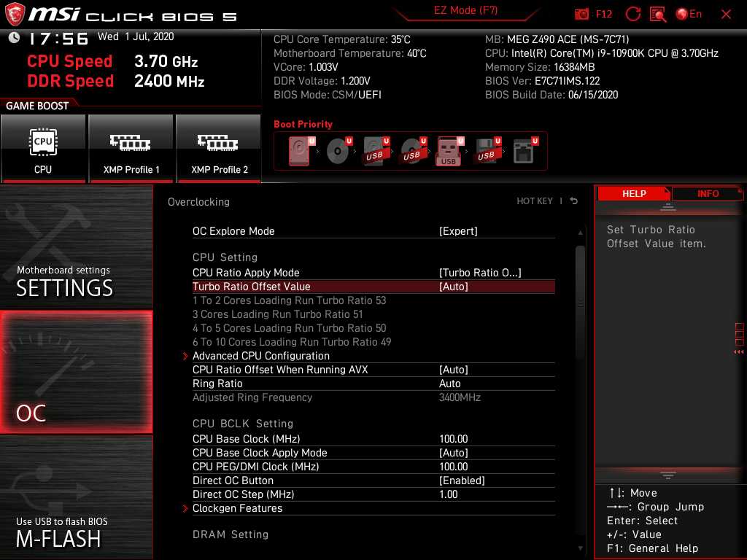Switch to the HELP tab
747x560 pixels.
pos(634,193)
